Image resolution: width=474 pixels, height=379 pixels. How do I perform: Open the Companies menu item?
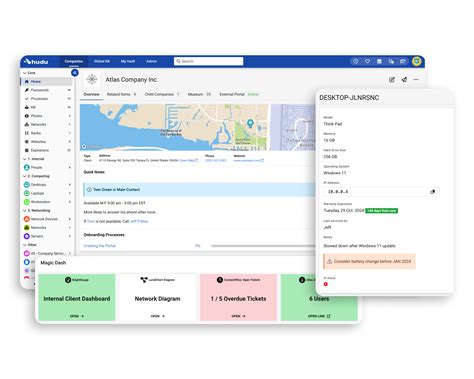(74, 61)
